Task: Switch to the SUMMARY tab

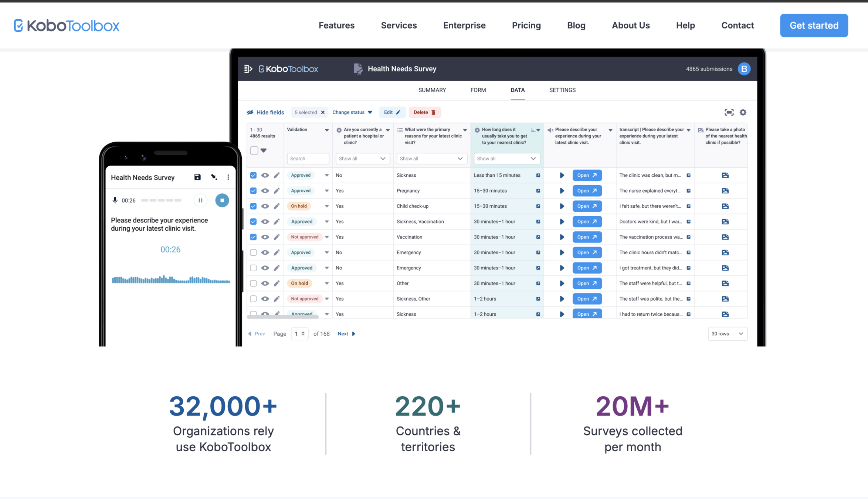Action: (432, 90)
